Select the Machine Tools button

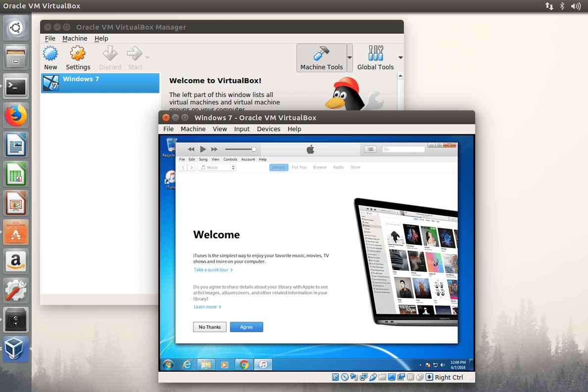(321, 58)
